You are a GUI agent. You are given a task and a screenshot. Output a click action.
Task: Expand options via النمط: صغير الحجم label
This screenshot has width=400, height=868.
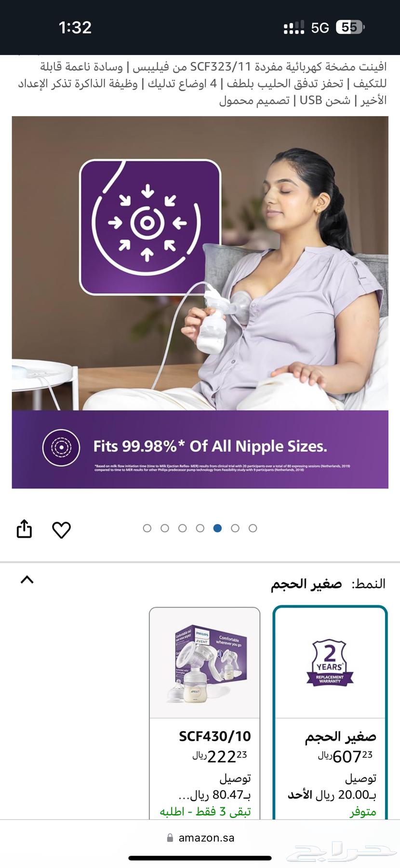(328, 584)
